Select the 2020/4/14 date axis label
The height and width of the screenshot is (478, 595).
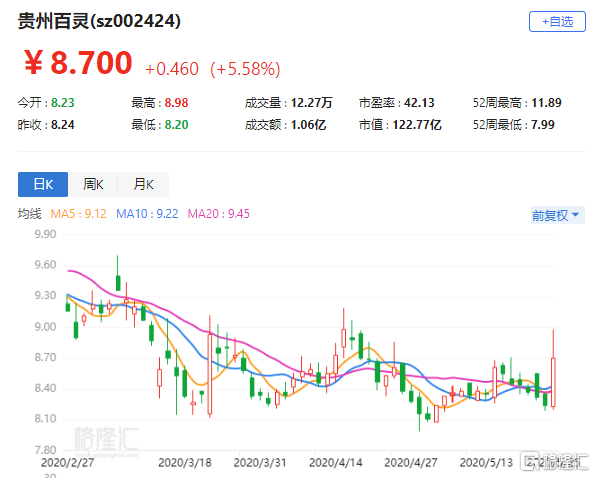[x=335, y=463]
